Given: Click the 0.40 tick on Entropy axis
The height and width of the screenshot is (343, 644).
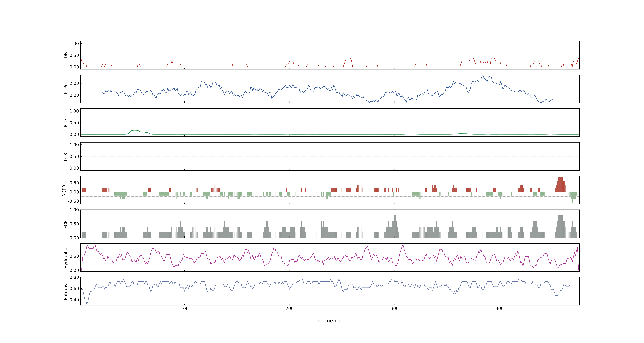Looking at the screenshot, I should (x=74, y=300).
